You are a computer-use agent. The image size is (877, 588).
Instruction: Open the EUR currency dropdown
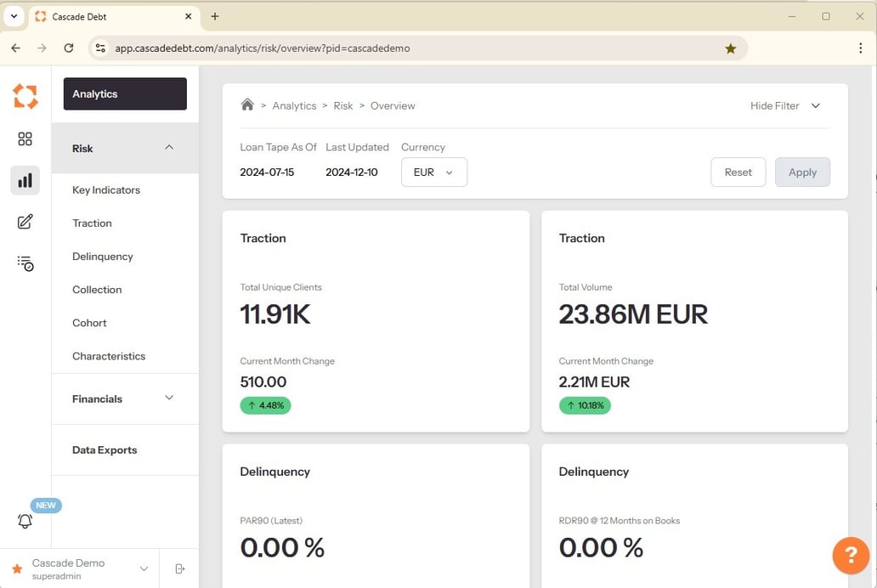(433, 172)
